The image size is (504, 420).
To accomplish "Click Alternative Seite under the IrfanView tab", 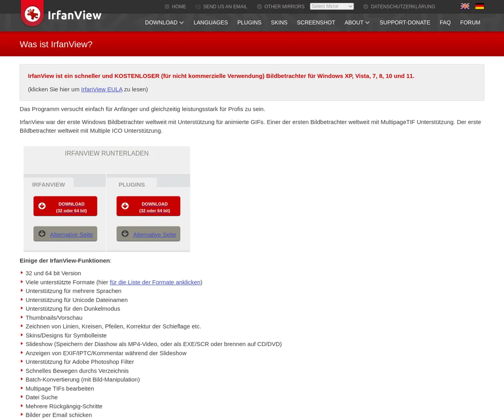I will [x=71, y=235].
